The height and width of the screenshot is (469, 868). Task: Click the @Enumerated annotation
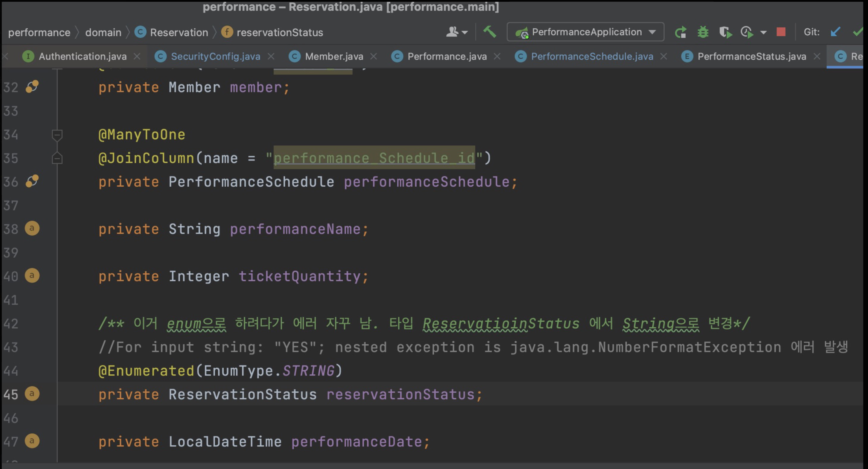[x=146, y=371]
